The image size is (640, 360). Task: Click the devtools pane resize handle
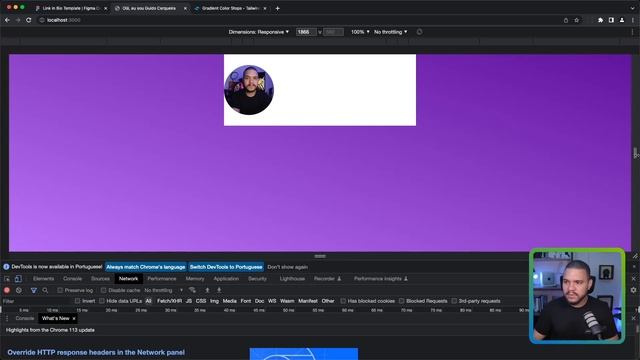point(320,256)
